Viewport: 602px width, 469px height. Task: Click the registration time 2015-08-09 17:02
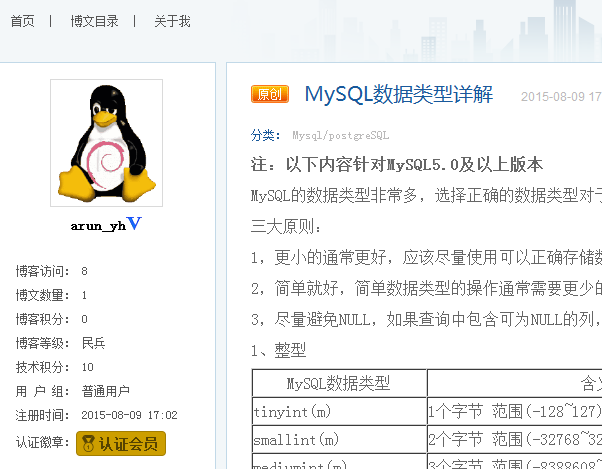pyautogui.click(x=129, y=415)
